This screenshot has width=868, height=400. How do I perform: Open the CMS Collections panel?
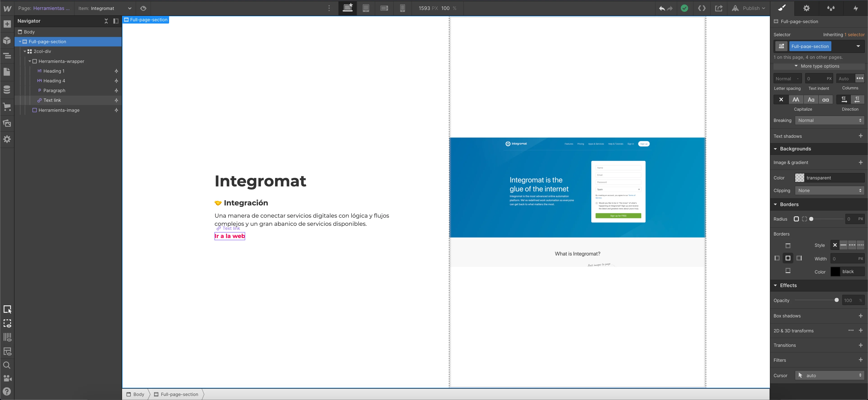tap(7, 89)
